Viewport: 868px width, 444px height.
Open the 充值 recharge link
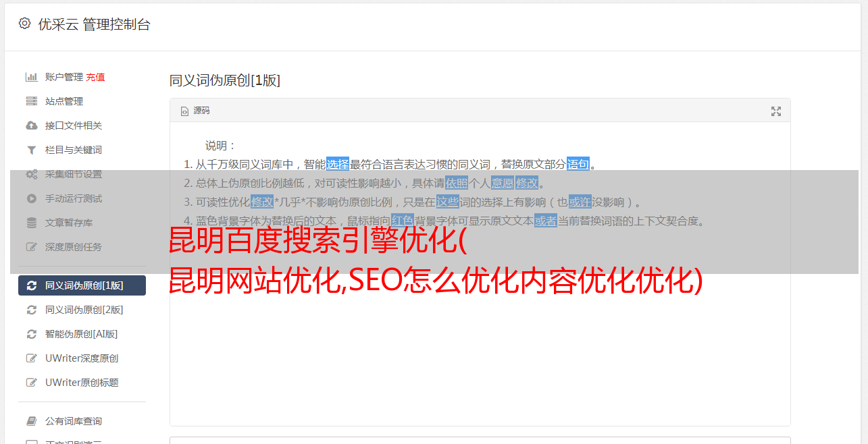tap(95, 77)
